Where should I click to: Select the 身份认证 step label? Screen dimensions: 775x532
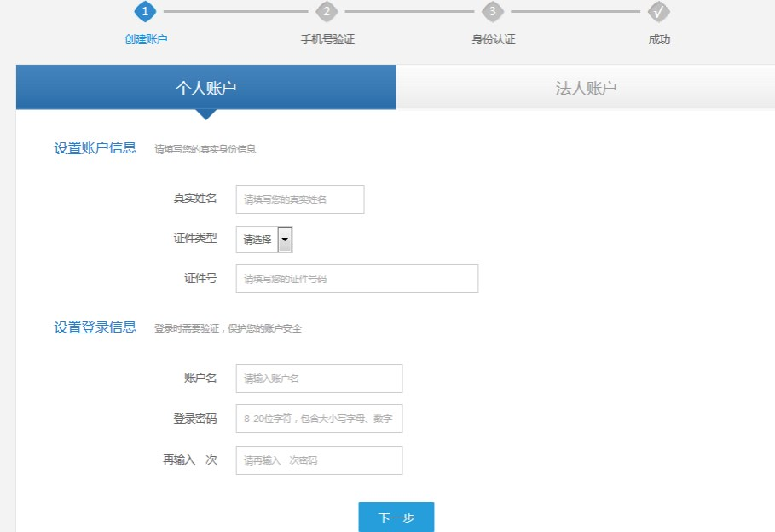coord(493,40)
